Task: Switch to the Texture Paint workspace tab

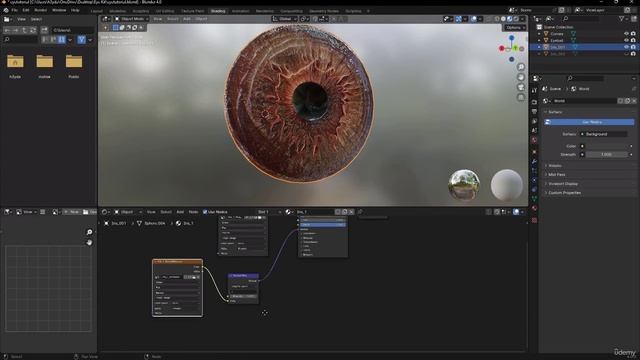Action: click(x=192, y=11)
